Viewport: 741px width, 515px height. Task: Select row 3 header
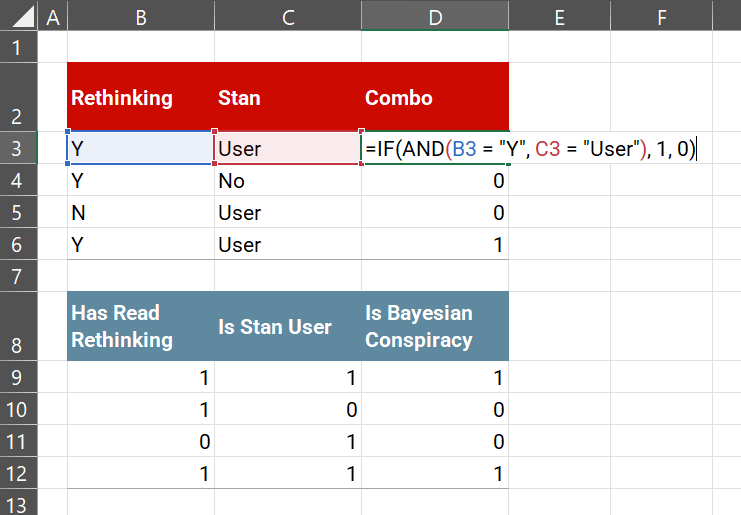pyautogui.click(x=18, y=148)
